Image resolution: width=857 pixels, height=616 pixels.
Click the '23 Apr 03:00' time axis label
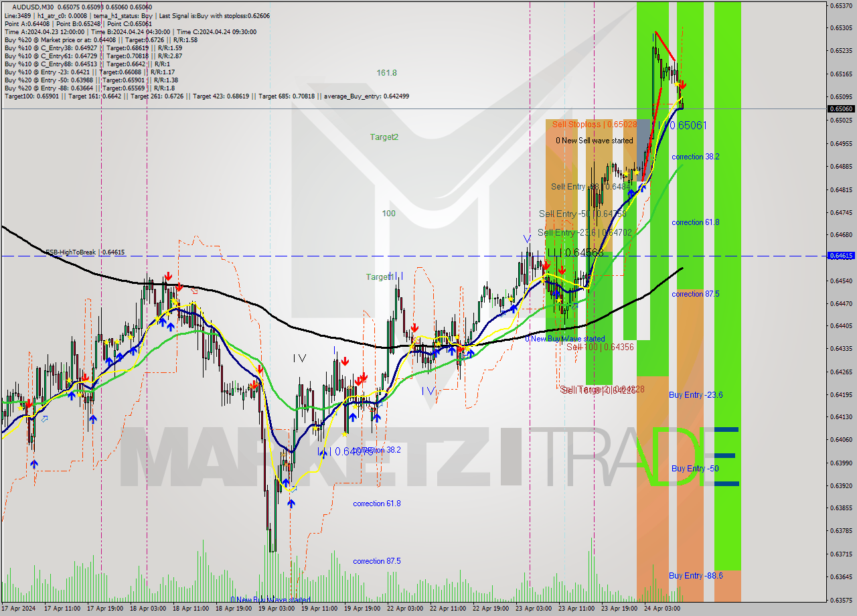pos(533,609)
